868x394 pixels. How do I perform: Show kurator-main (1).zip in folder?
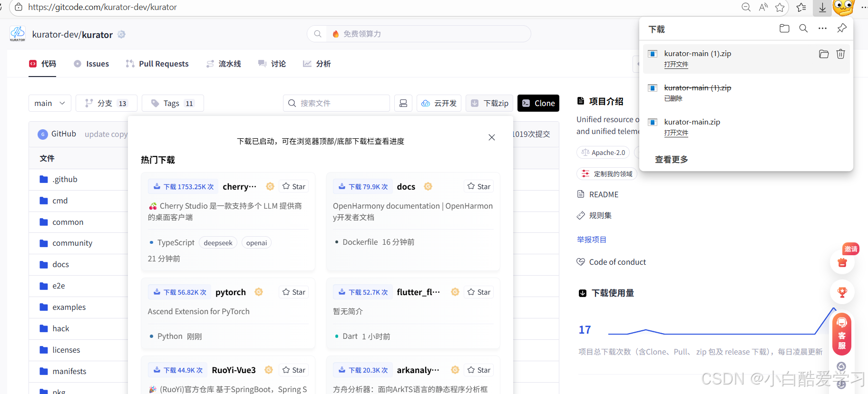(824, 54)
